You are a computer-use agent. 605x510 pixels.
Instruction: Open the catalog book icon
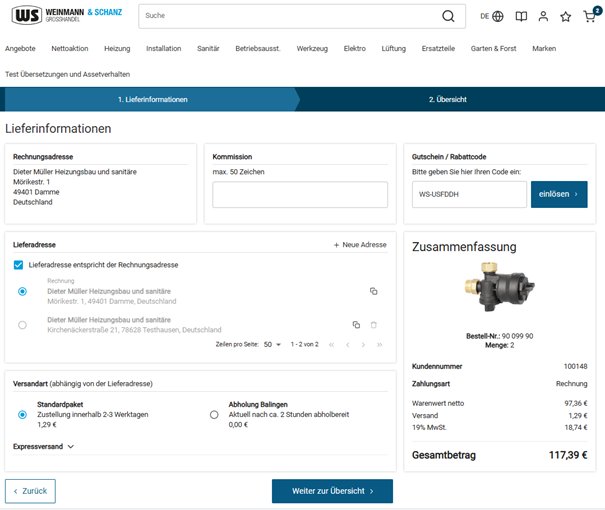(x=521, y=16)
